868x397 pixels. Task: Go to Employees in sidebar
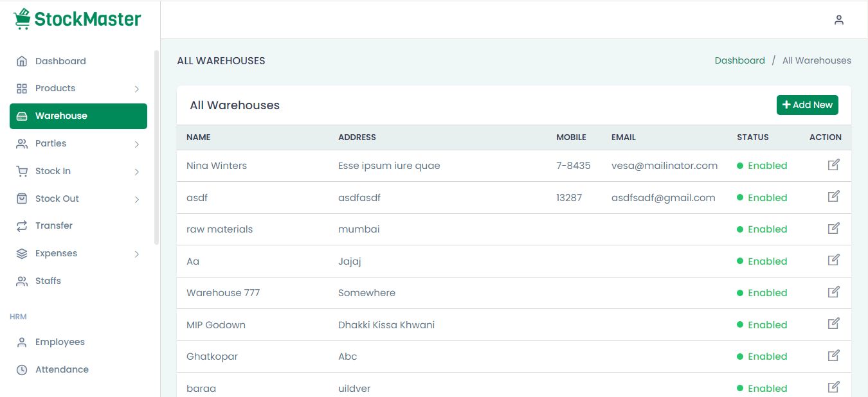click(x=59, y=342)
